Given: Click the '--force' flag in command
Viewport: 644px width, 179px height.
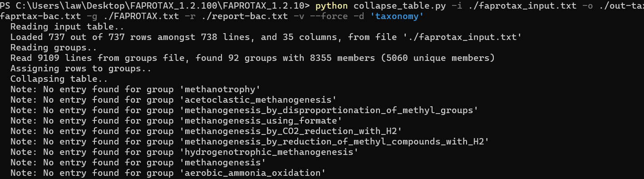Looking at the screenshot, I should (328, 17).
